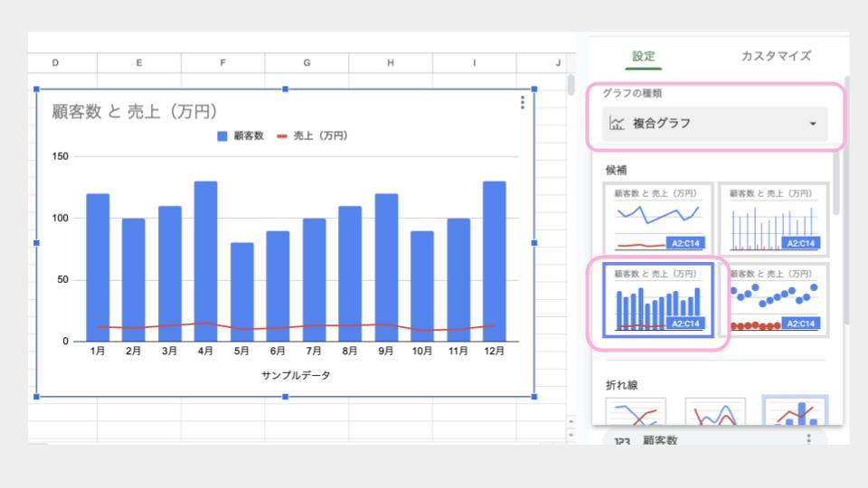Pick the first line chart icon under 折れ線
This screenshot has height=488, width=868.
click(636, 411)
